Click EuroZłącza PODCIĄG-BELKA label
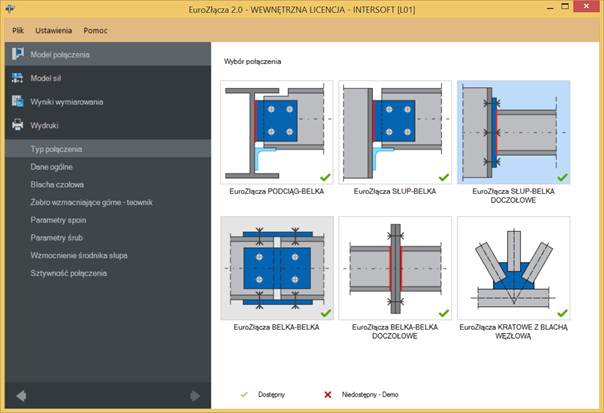This screenshot has width=604, height=413. tap(277, 191)
